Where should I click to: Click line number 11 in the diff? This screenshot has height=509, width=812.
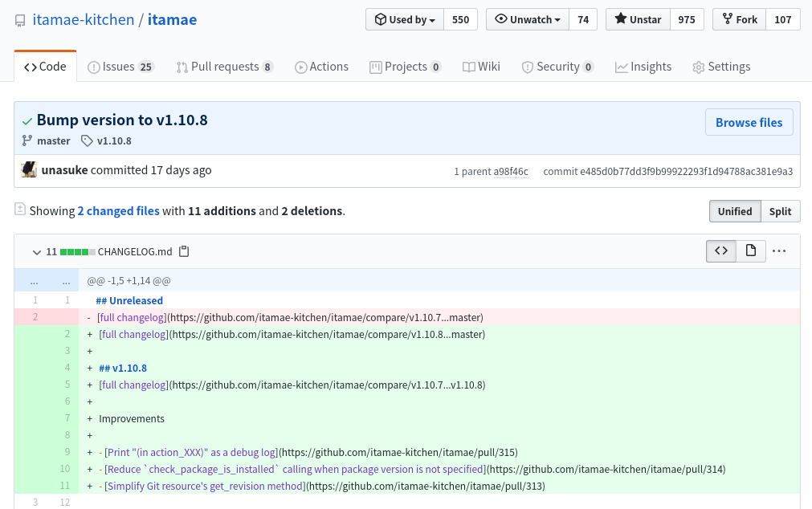65,486
